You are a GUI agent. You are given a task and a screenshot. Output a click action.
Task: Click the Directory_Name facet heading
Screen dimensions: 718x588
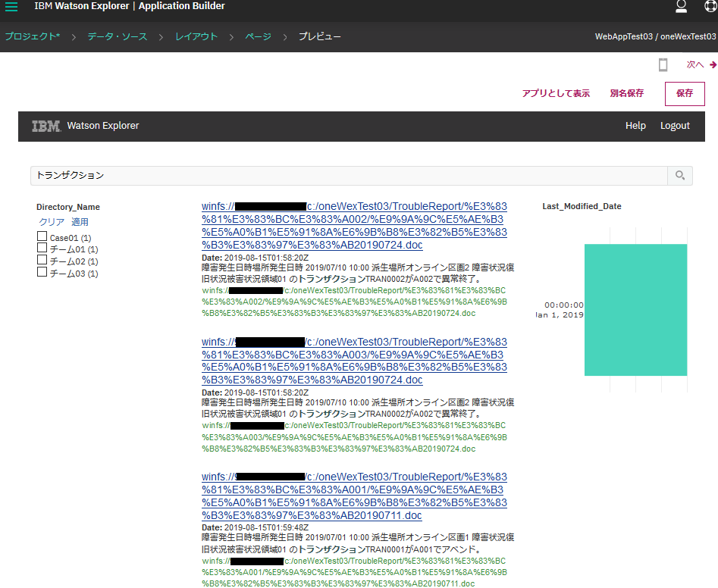pyautogui.click(x=68, y=208)
